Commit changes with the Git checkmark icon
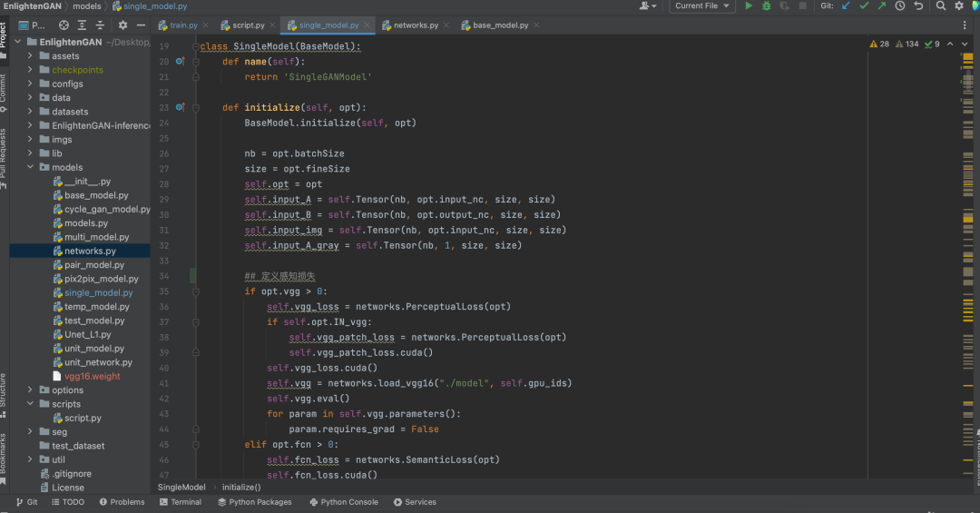Screen dimensions: 980x513 tap(864, 6)
